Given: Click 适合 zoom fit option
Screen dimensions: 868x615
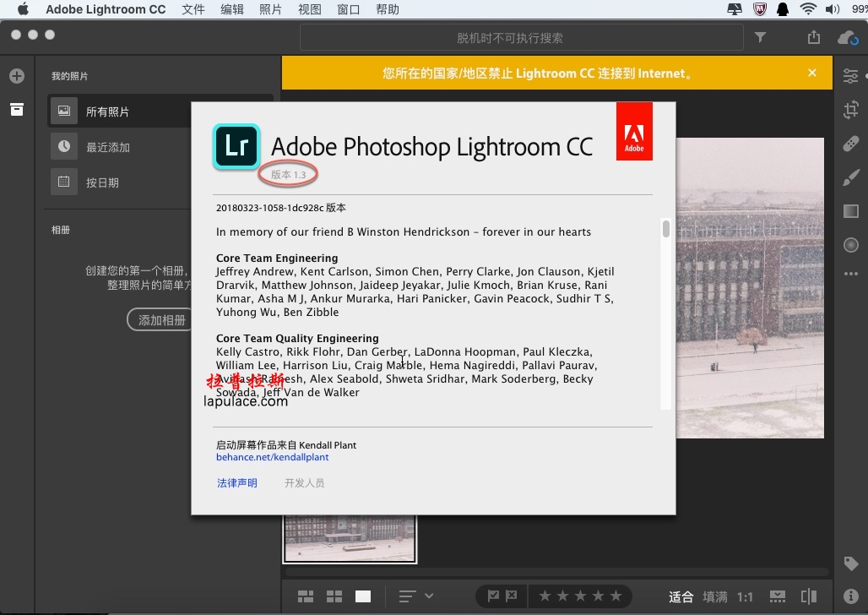Looking at the screenshot, I should [x=681, y=596].
